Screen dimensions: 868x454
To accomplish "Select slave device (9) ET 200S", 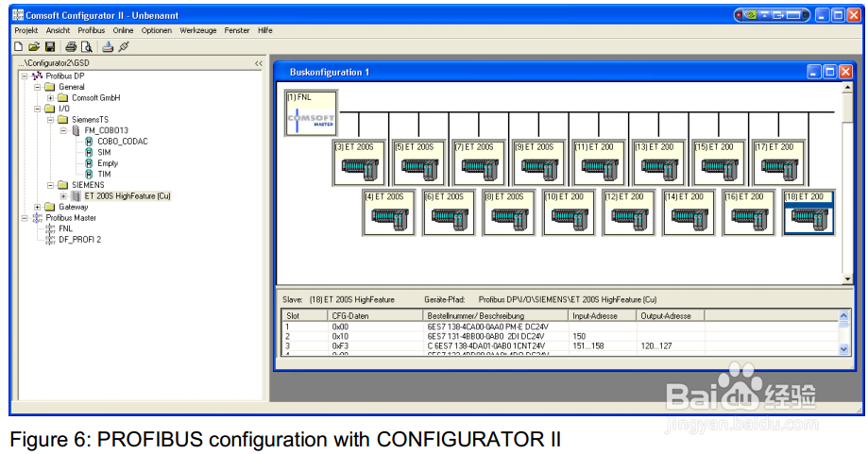I will point(539,162).
